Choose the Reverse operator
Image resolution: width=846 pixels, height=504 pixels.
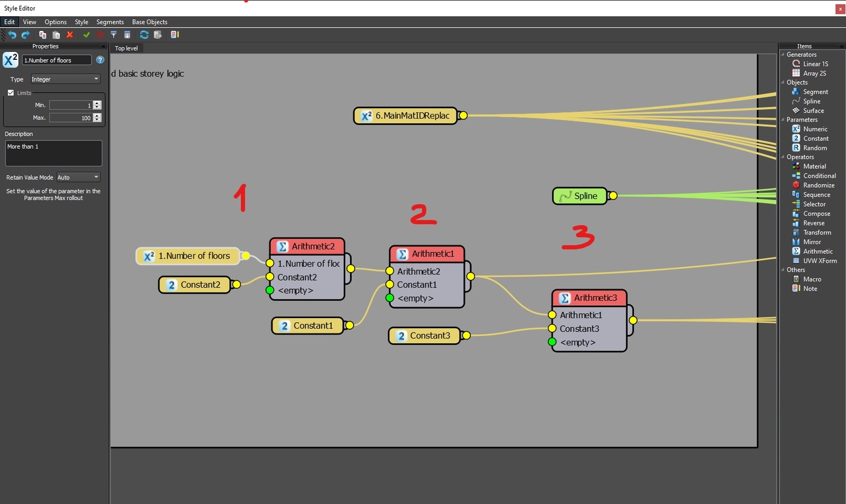click(x=809, y=223)
